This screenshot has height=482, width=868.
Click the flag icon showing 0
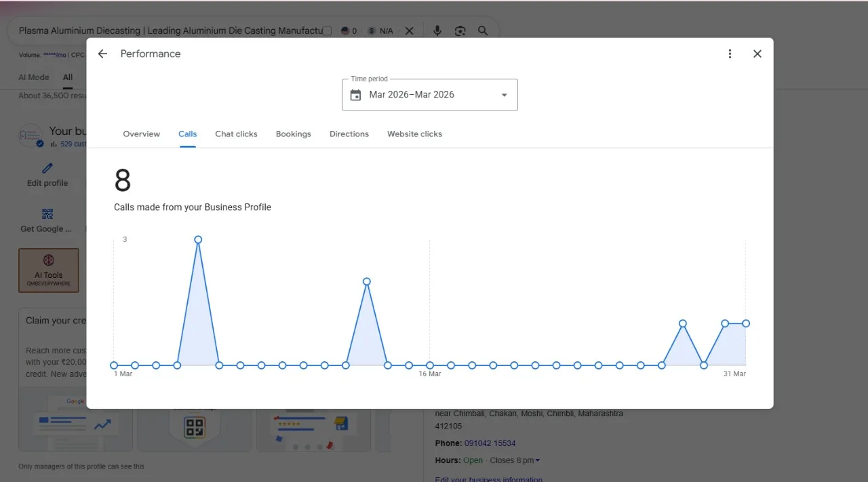pyautogui.click(x=349, y=31)
